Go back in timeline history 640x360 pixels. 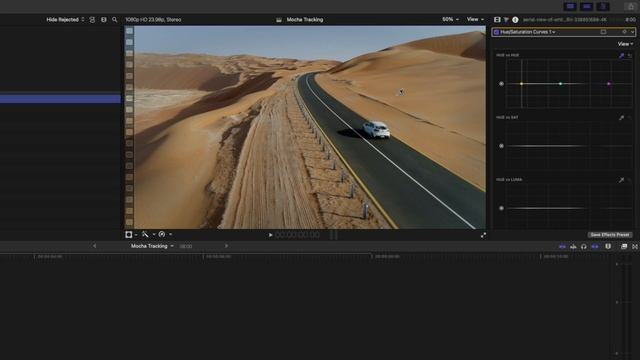click(95, 246)
